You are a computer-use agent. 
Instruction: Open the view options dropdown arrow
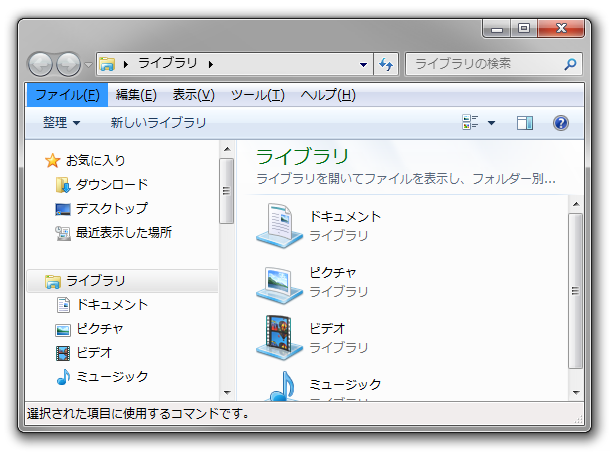[491, 123]
